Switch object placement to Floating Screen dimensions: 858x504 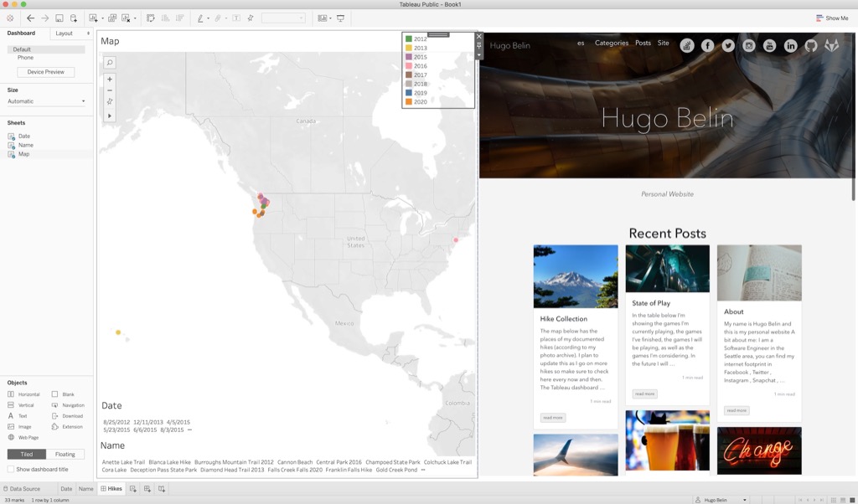click(66, 455)
